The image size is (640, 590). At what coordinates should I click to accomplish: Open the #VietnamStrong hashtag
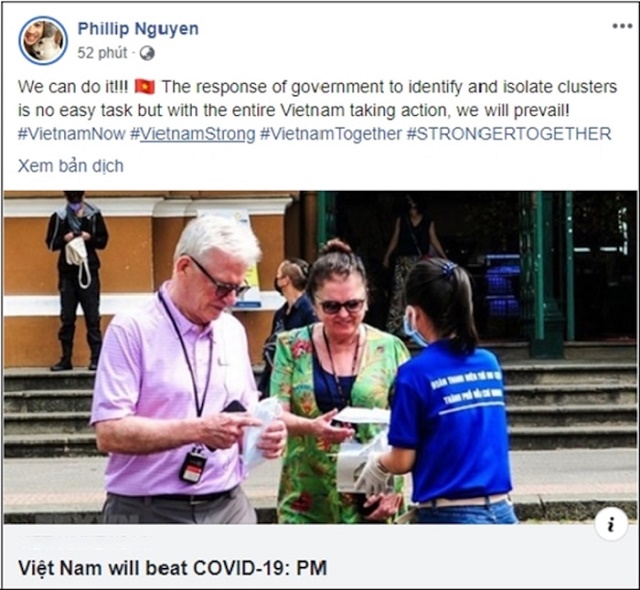tap(193, 134)
